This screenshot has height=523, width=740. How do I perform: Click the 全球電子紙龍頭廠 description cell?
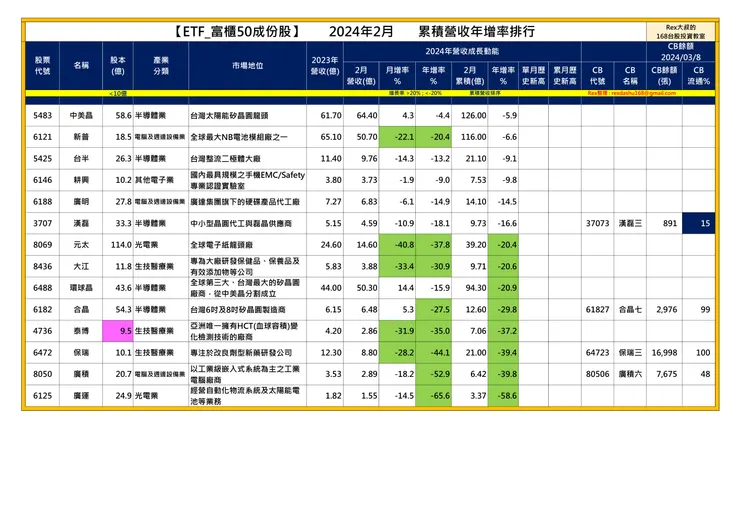pyautogui.click(x=247, y=245)
